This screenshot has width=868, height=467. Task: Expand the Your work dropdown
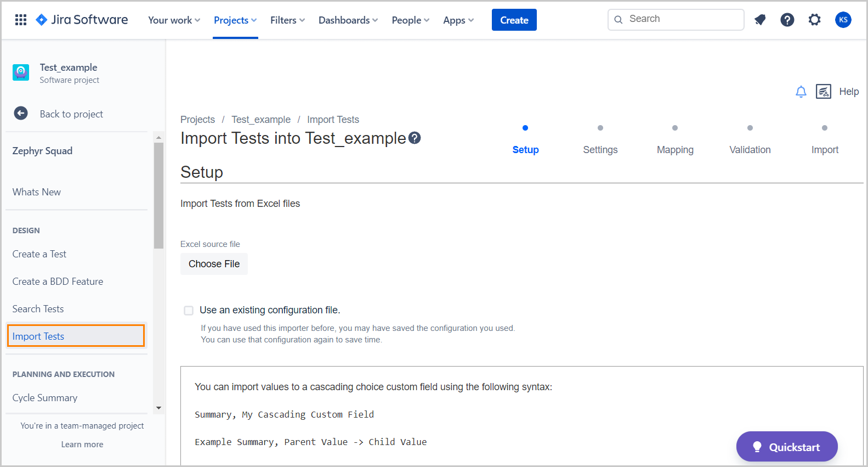click(x=174, y=20)
